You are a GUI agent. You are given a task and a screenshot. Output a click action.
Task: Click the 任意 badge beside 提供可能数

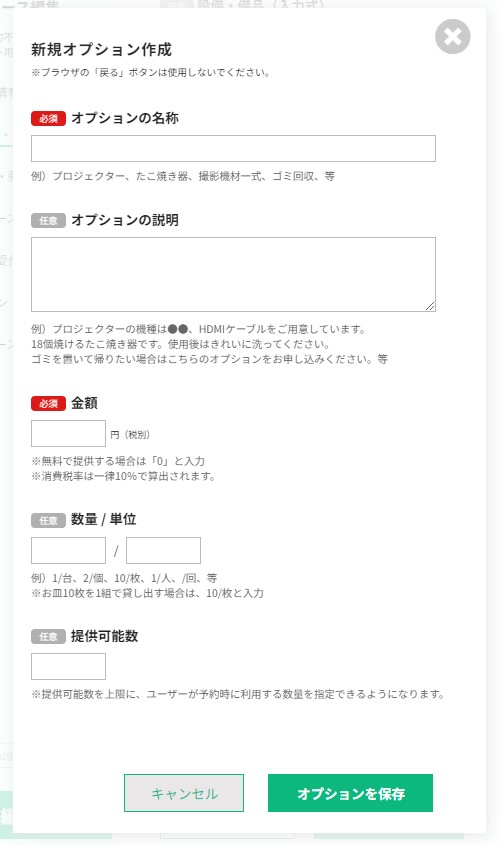coord(48,636)
